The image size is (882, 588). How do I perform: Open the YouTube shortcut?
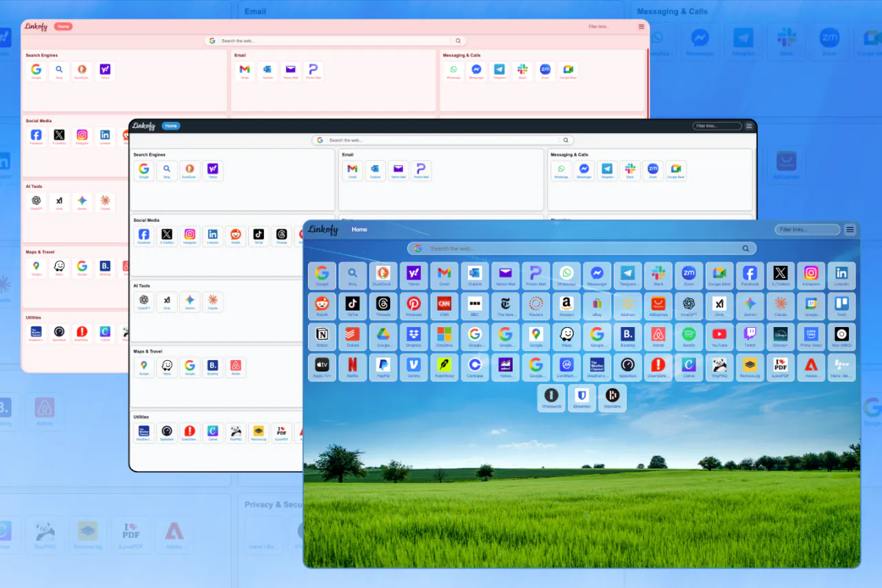pos(719,336)
